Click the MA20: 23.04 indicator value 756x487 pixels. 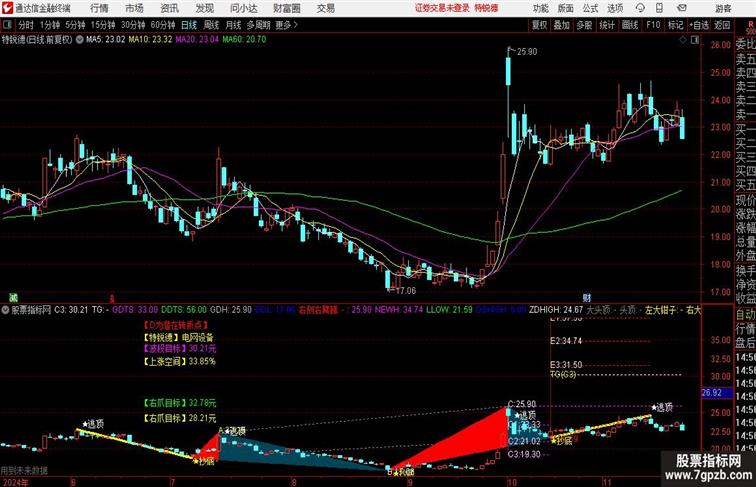(197, 40)
